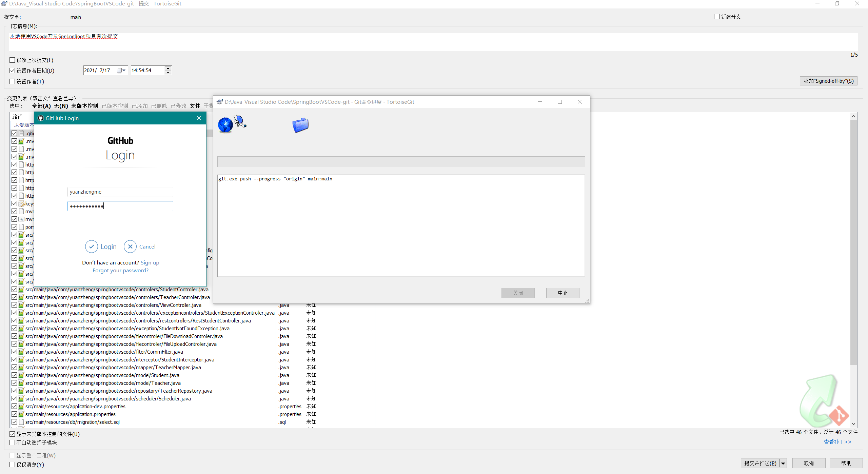Screen dimensions: 868x474
Task: Click the file icon beside TeacherMapper.java
Action: 21,367
